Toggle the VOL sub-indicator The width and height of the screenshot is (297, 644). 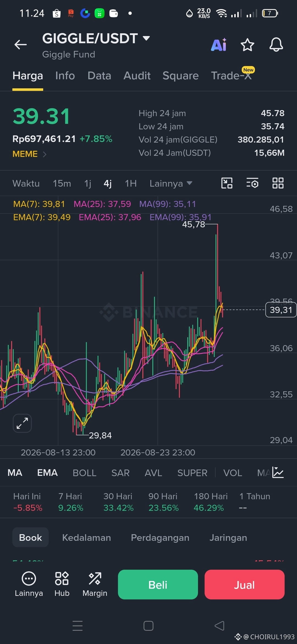(233, 473)
